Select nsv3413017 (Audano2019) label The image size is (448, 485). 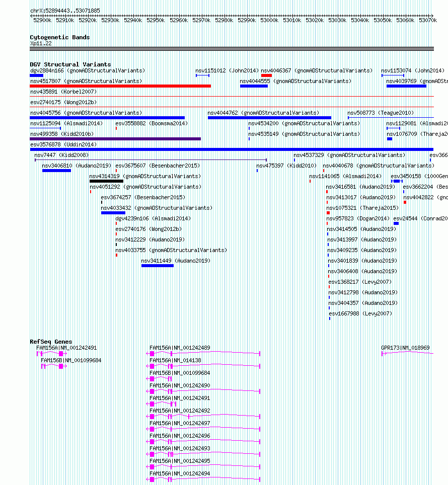click(361, 197)
